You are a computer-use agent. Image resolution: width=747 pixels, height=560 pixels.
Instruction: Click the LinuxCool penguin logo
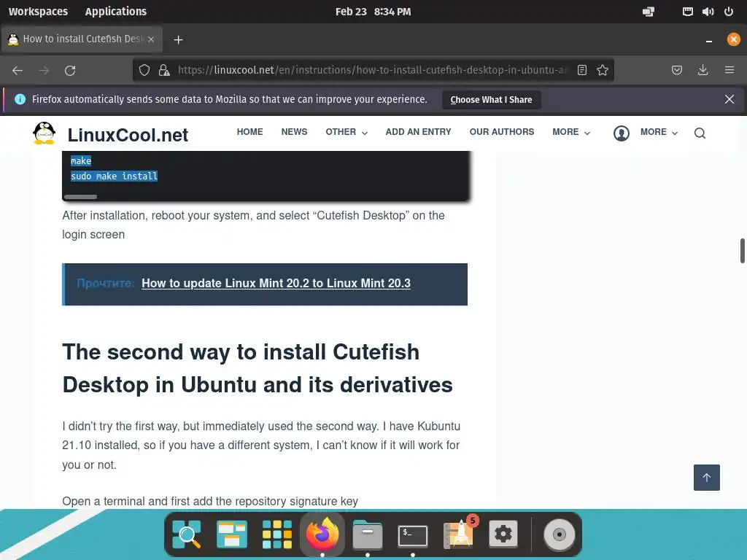click(44, 133)
